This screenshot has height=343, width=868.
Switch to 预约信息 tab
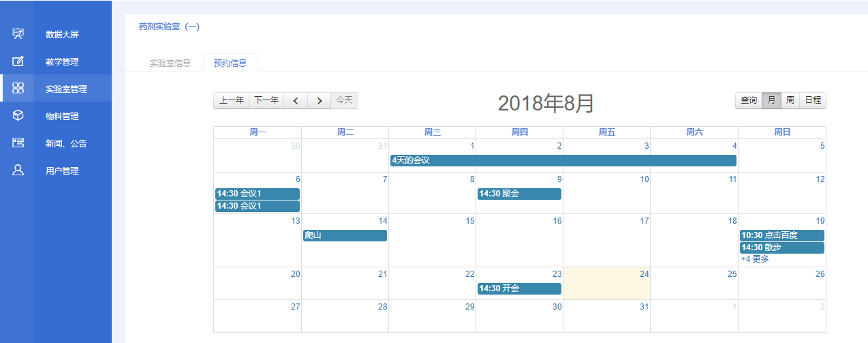click(x=230, y=63)
